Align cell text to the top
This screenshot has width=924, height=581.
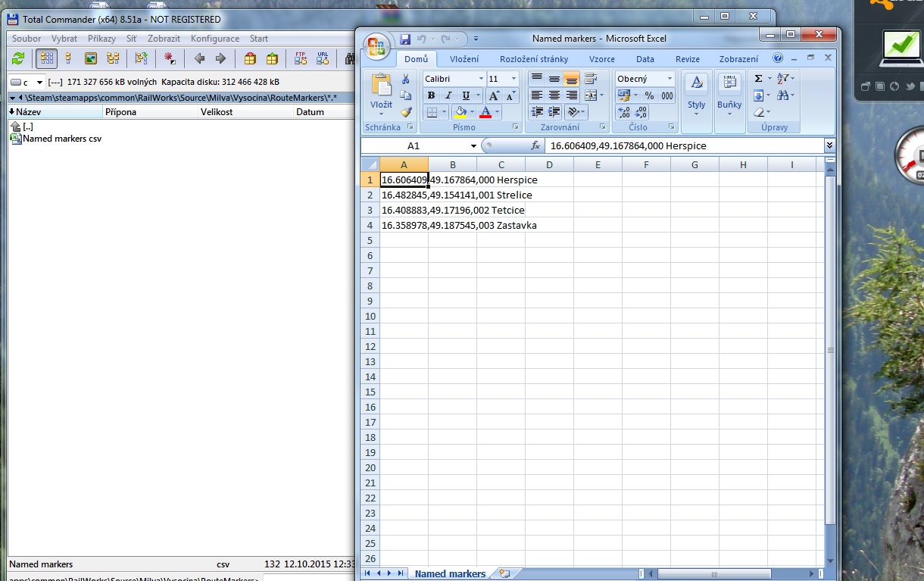tap(536, 79)
